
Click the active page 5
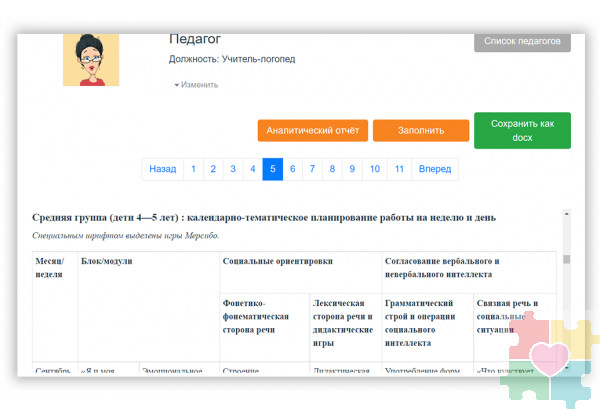[272, 169]
